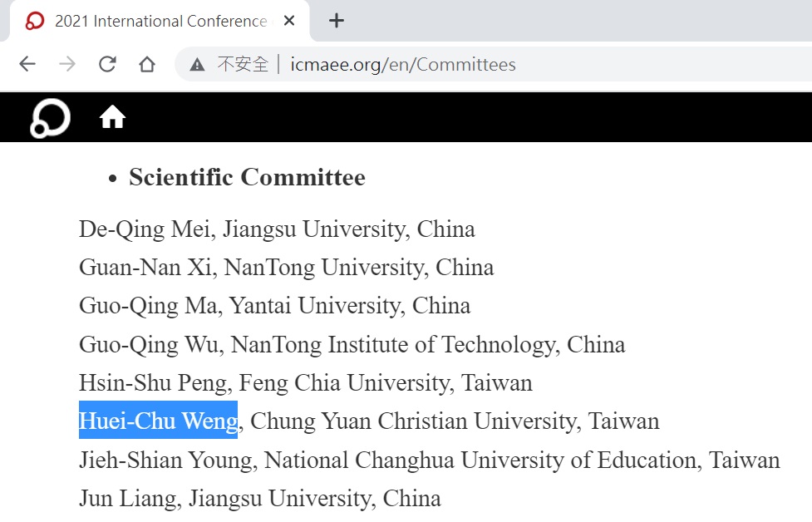Click the Jieh-Shian Young entry
The image size is (812, 522).
click(430, 460)
